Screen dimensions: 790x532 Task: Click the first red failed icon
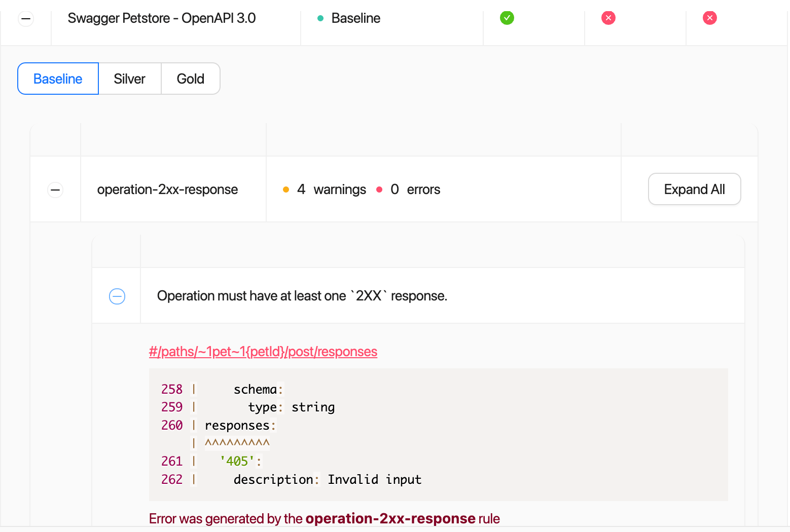coord(608,18)
